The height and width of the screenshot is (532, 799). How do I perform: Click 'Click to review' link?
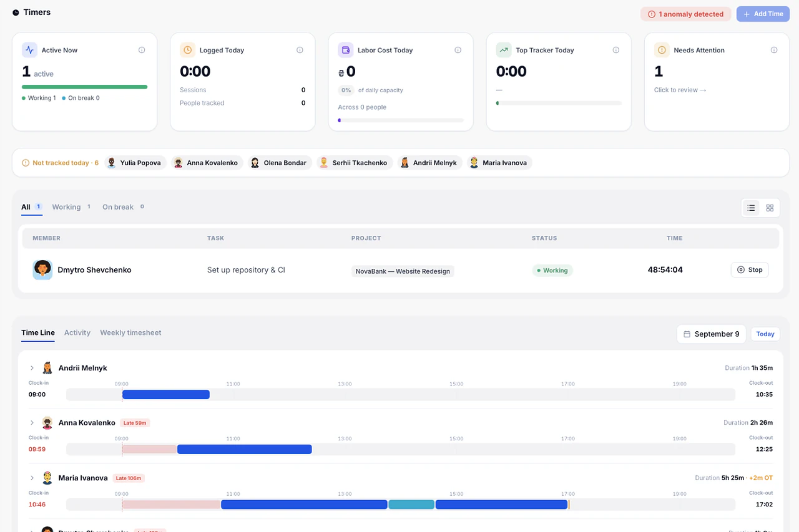(680, 90)
